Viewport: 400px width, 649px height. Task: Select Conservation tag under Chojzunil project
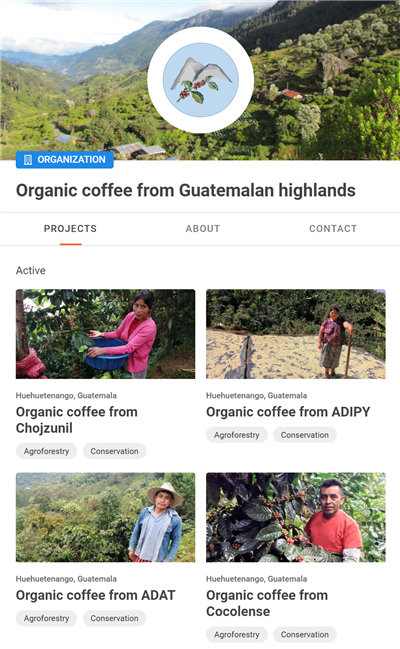coord(114,451)
